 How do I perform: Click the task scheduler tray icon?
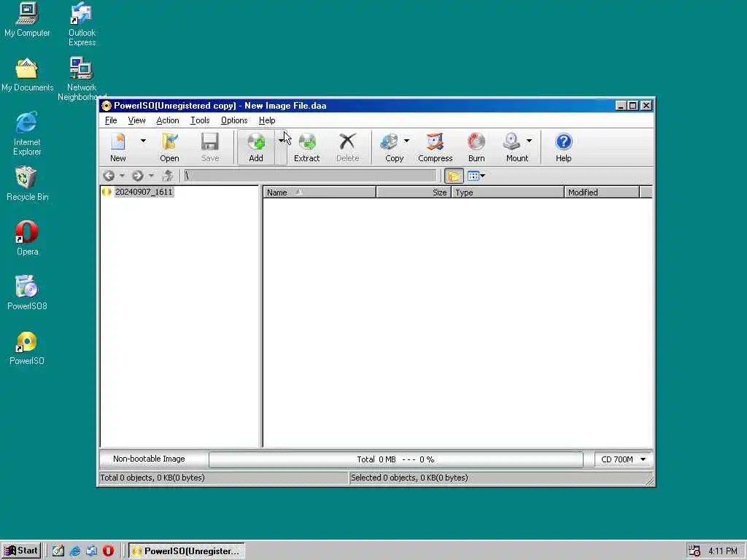pyautogui.click(x=694, y=551)
